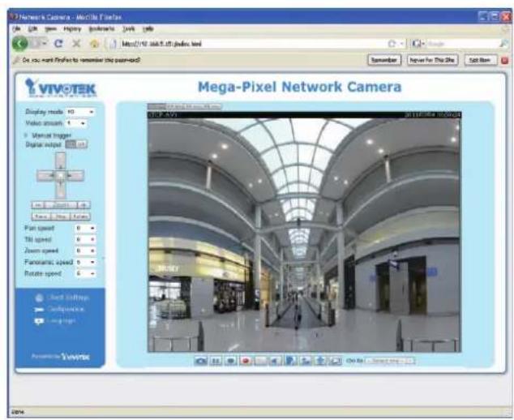
Task: Zoom in with the plus button
Action: pos(84,205)
